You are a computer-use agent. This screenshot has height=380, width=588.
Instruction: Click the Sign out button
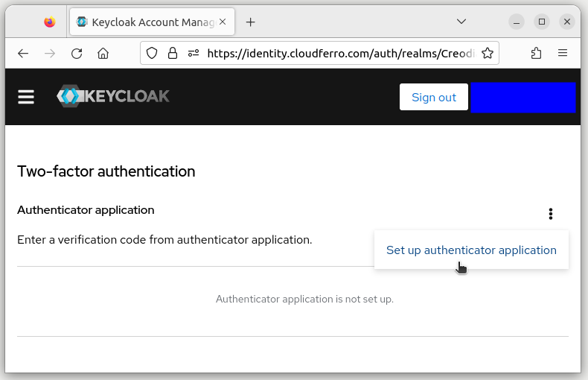click(433, 97)
